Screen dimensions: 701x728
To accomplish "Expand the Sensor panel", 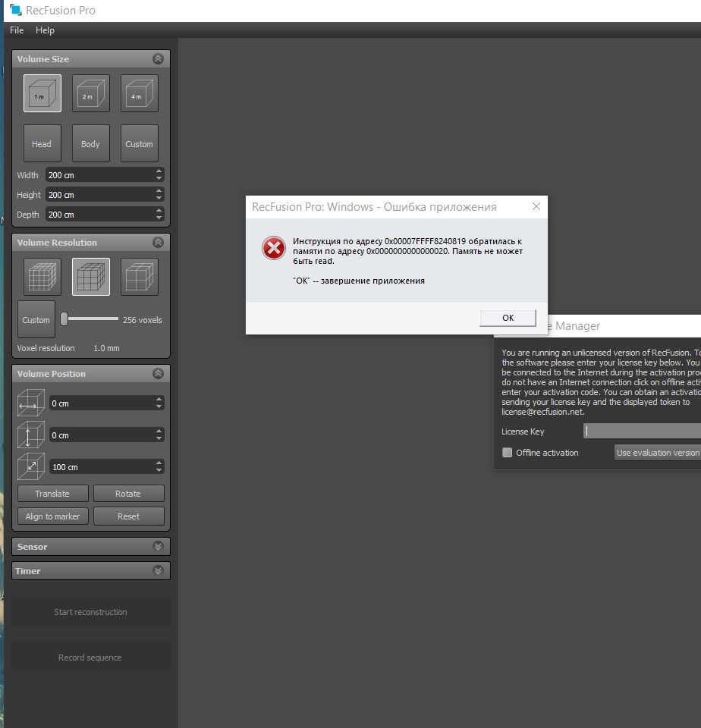I will click(158, 547).
